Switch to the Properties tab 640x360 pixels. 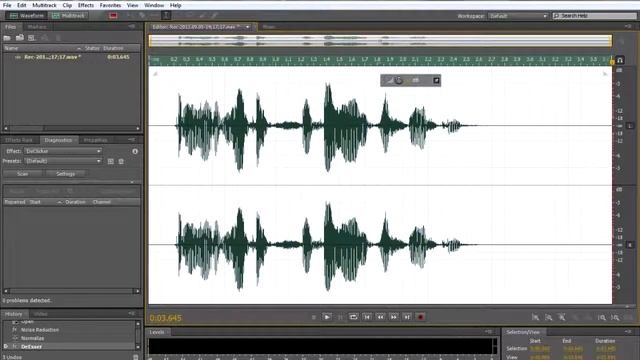click(96, 140)
